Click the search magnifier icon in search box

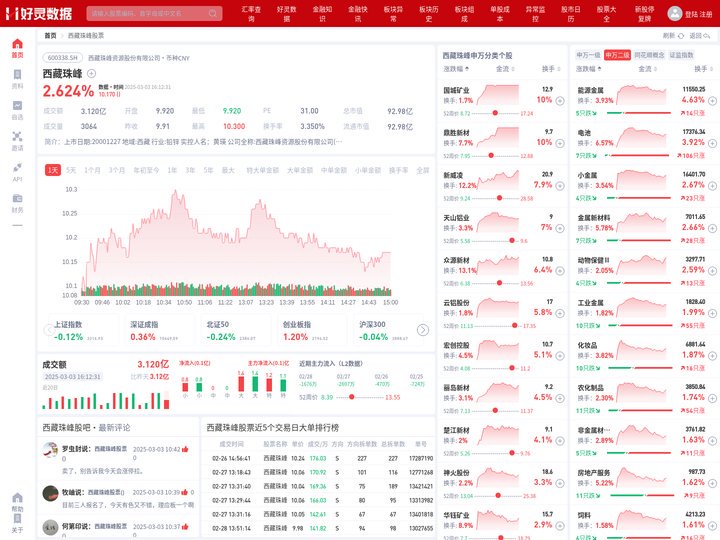[x=213, y=13]
